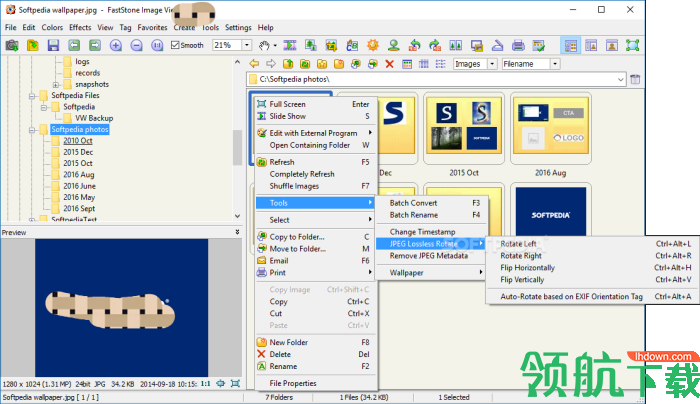Click the settings checkmark toolbar icon
Screen dimensions: 700x404
point(539,45)
